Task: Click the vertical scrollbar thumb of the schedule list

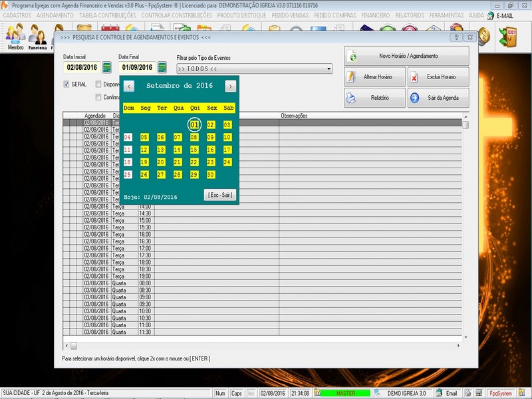Action: point(466,125)
